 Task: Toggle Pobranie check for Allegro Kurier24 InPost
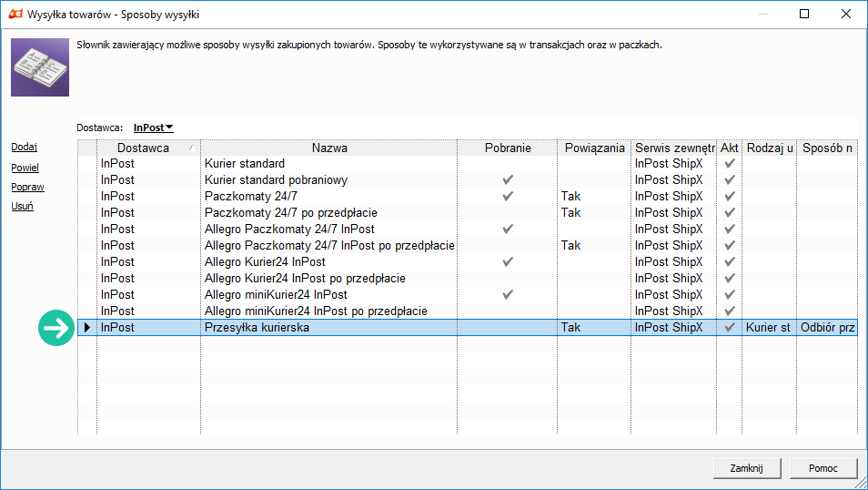click(508, 261)
